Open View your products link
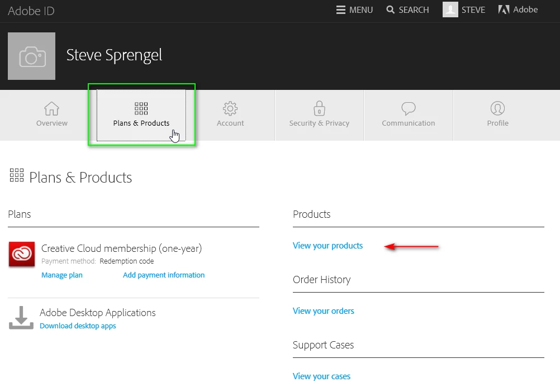The height and width of the screenshot is (392, 560). (328, 246)
